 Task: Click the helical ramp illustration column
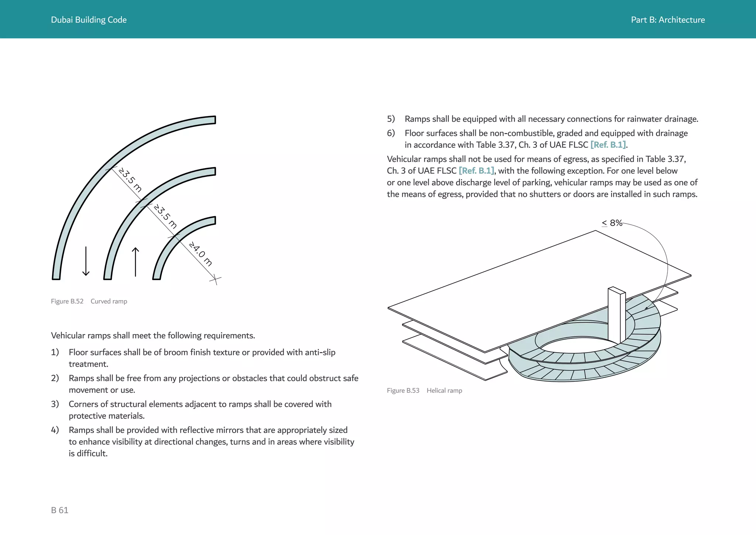pyautogui.click(x=616, y=314)
